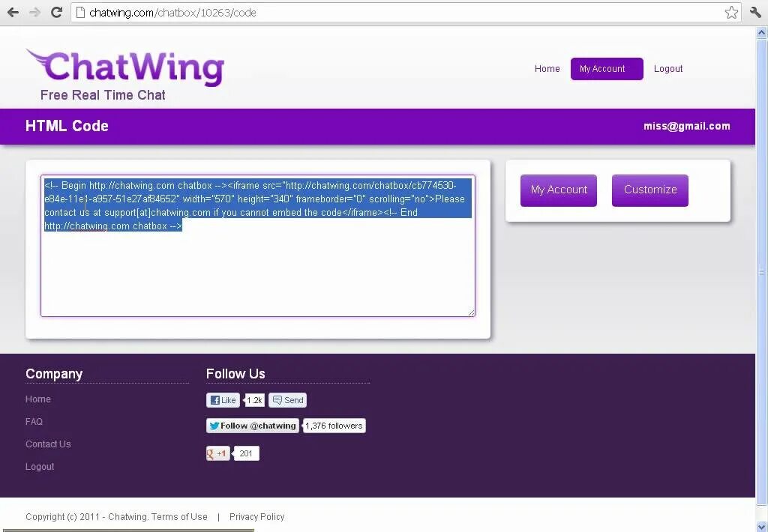Click the page scrollbar down arrow

[x=762, y=526]
